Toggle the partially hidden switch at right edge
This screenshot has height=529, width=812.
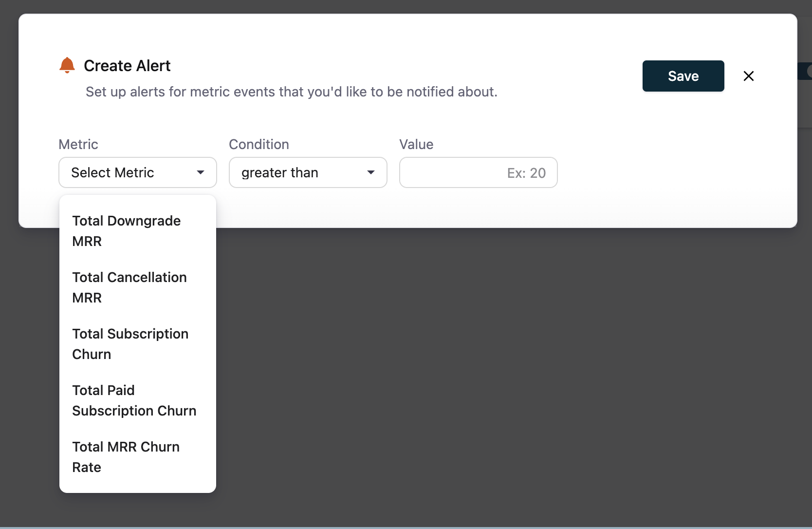(806, 71)
